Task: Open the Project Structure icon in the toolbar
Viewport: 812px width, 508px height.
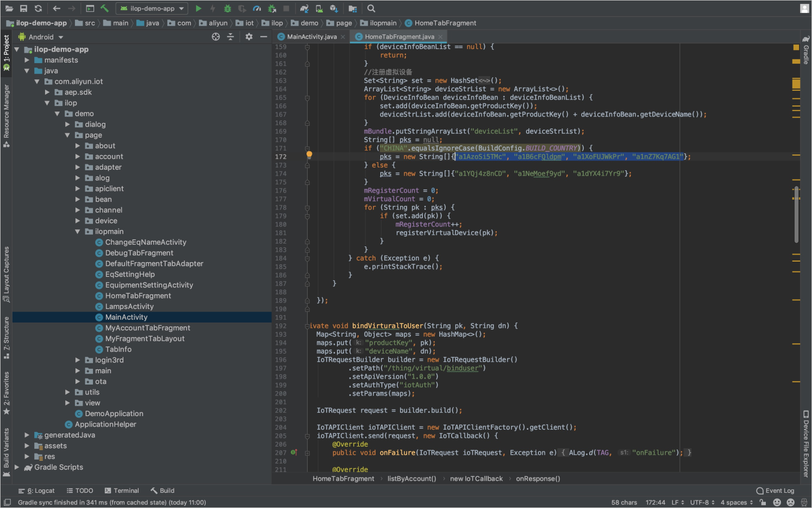Action: pos(353,9)
